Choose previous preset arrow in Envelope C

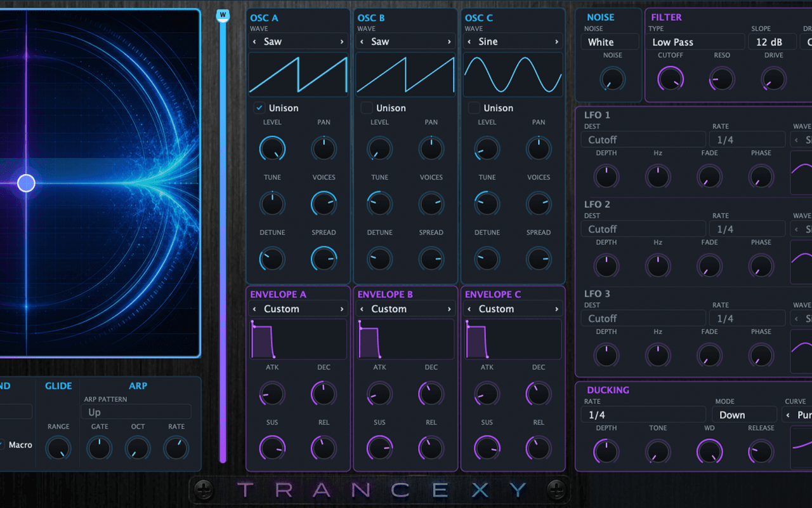[x=469, y=309]
